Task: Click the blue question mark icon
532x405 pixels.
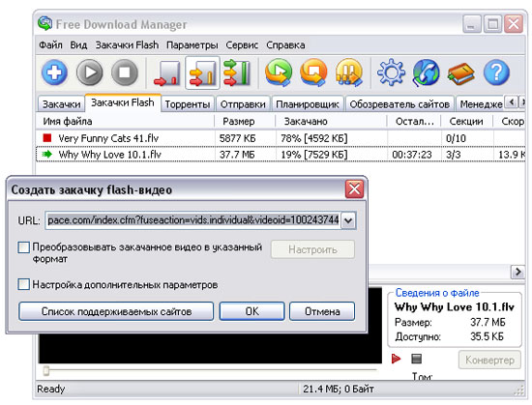Action: (496, 72)
